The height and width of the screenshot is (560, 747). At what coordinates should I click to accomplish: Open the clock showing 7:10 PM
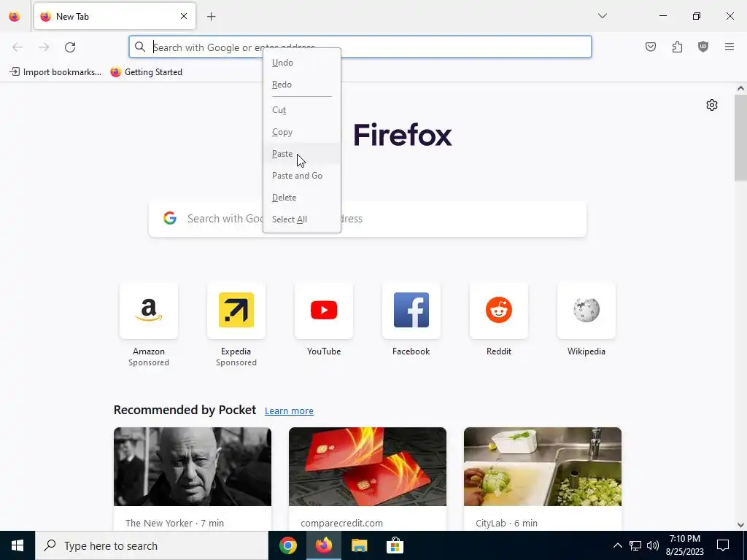[684, 545]
